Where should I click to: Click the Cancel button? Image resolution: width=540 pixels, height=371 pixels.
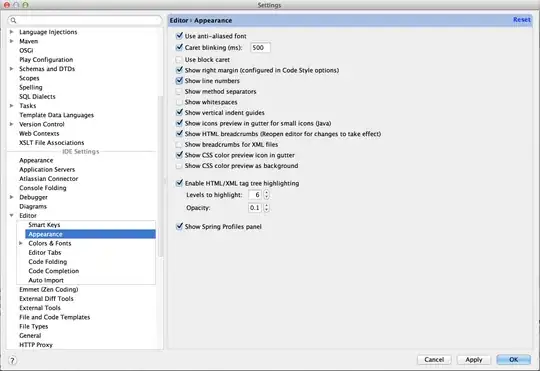[434, 360]
